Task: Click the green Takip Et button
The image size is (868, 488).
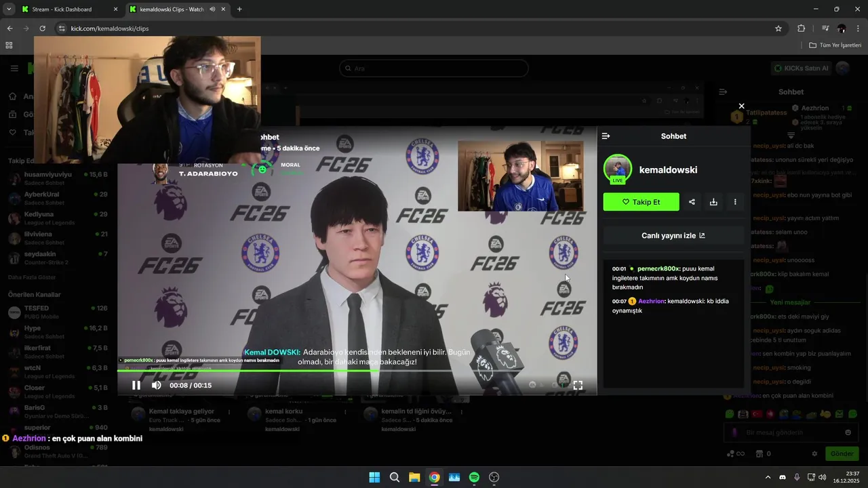Action: (641, 202)
